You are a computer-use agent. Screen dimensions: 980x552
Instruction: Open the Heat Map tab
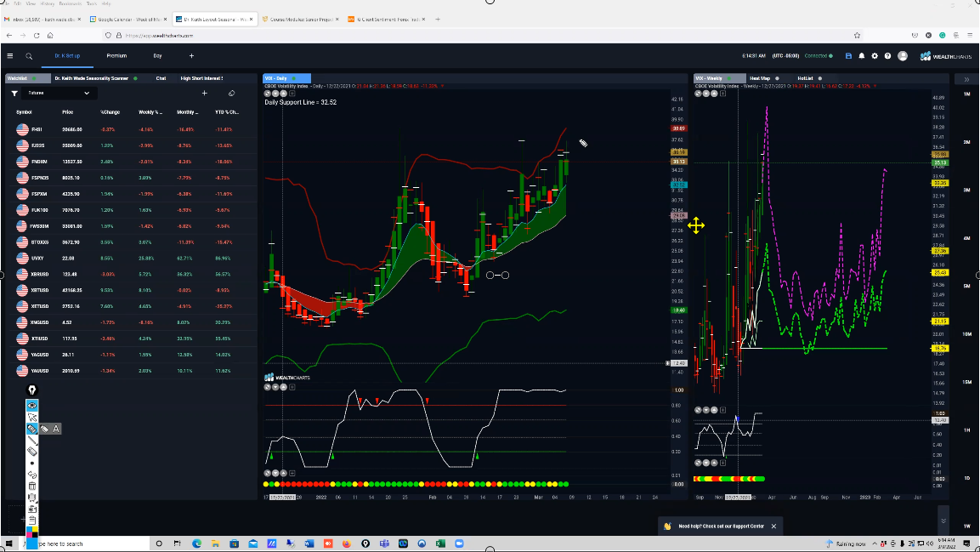click(x=760, y=78)
